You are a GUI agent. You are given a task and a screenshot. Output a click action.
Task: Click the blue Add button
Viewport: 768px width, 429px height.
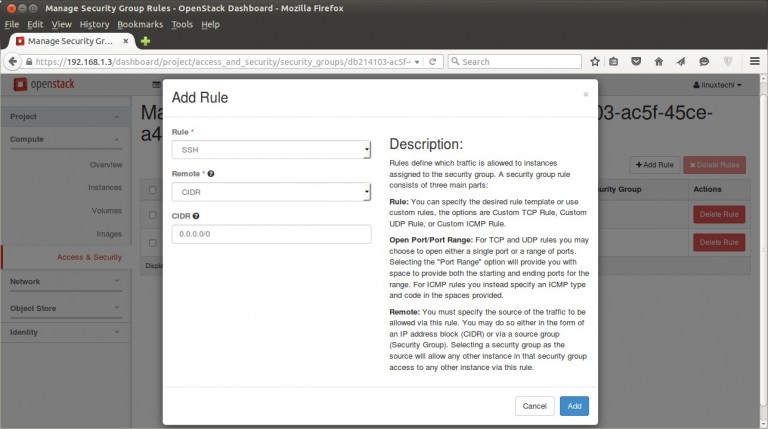coord(574,406)
